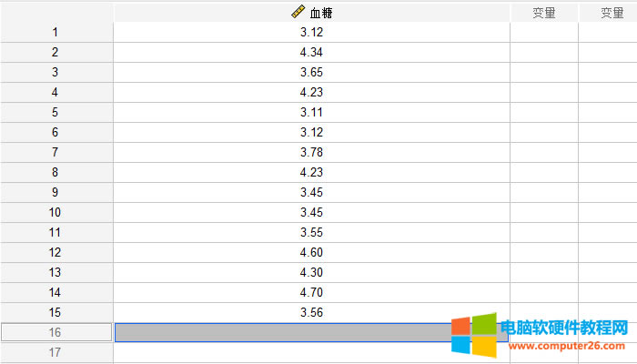
Task: Click the 3.55 cell in row 11
Action: pyautogui.click(x=311, y=232)
